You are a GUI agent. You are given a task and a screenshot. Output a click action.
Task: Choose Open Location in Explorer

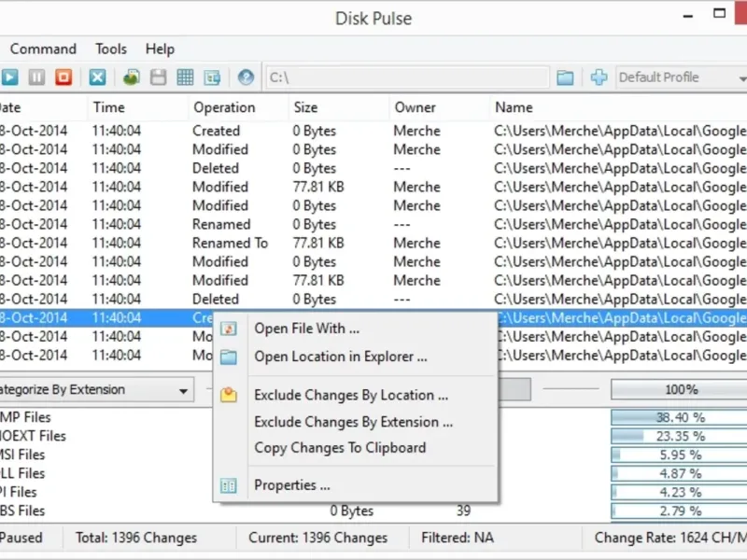click(x=340, y=357)
